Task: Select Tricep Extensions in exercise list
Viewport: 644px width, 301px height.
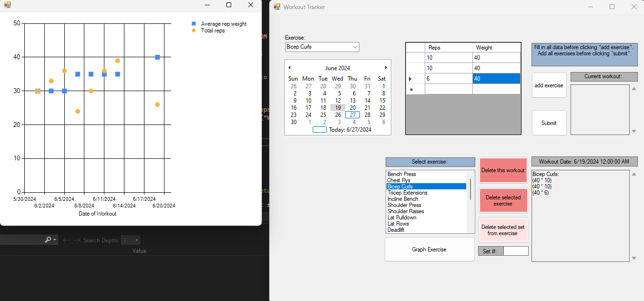Action: [x=407, y=193]
